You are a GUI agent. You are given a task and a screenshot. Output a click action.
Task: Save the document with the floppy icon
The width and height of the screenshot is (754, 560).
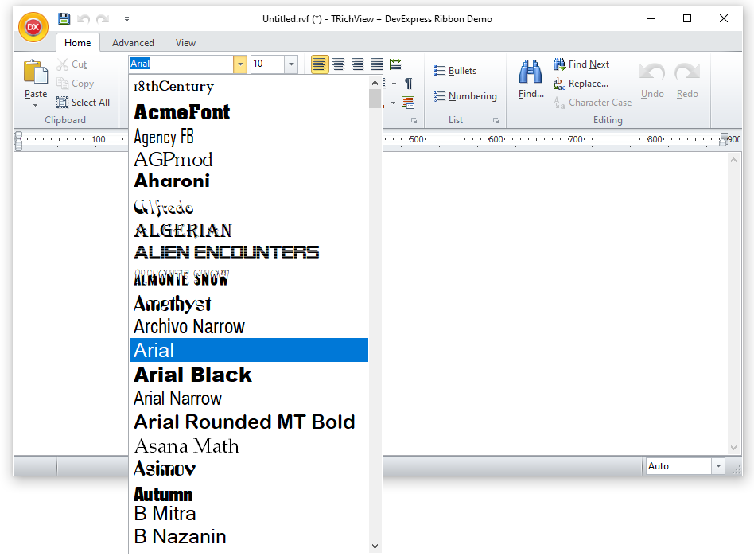click(64, 19)
